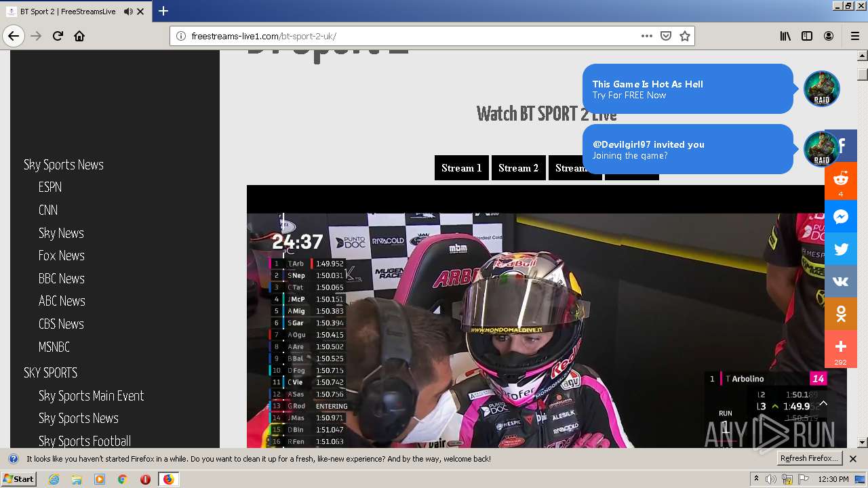Open the Windows Start menu
The width and height of the screenshot is (868, 488).
pos(18,479)
